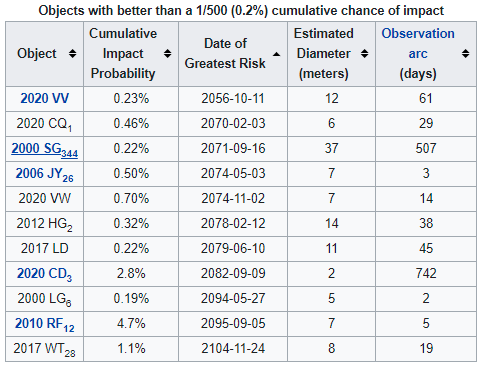Screen dimensions: 481x367
Task: Select the 4.7% probability cell
Action: [x=131, y=324]
